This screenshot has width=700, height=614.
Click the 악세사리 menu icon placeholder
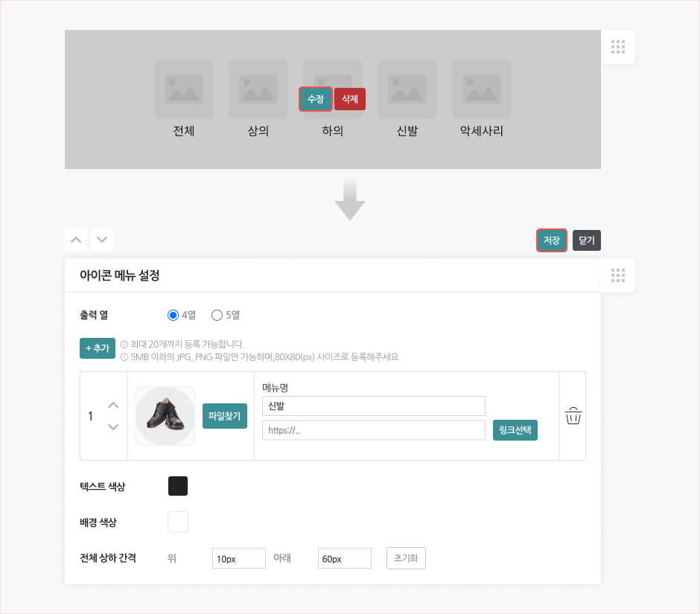tap(481, 89)
